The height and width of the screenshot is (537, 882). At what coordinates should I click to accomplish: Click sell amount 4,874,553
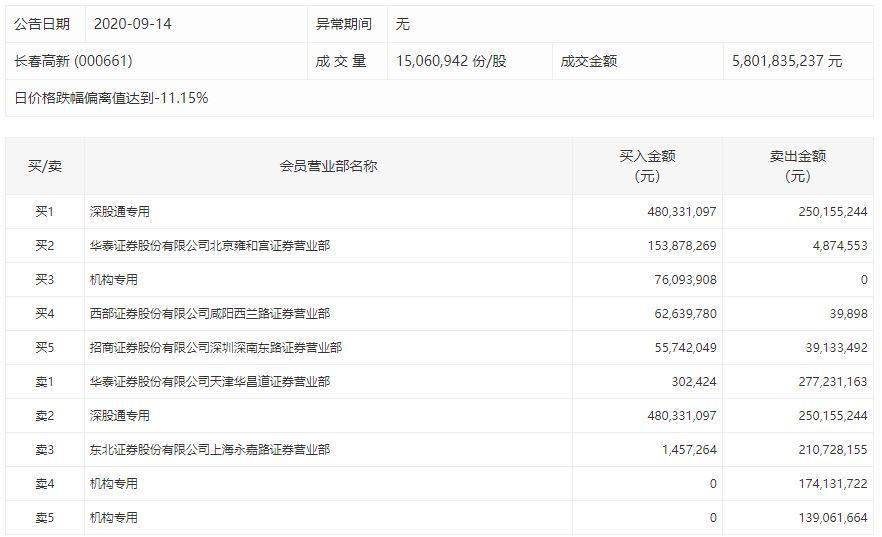coord(840,246)
